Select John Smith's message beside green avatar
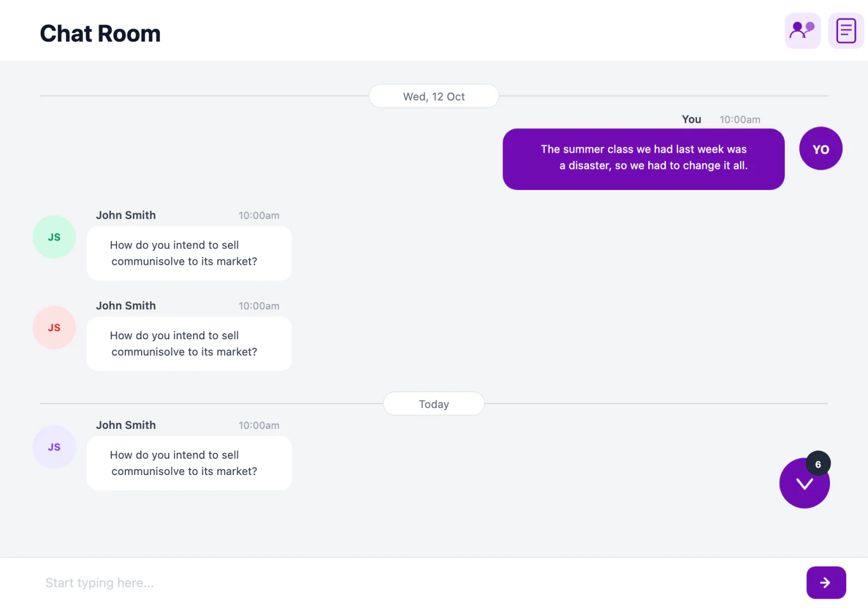The width and height of the screenshot is (868, 608). click(x=189, y=254)
